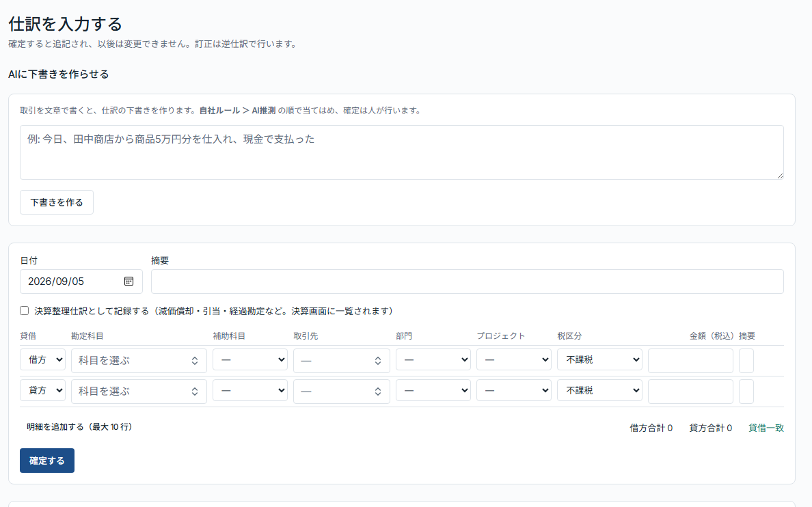This screenshot has height=507, width=812.
Task: Click the 金額 amount field in 借方 row
Action: coord(690,361)
